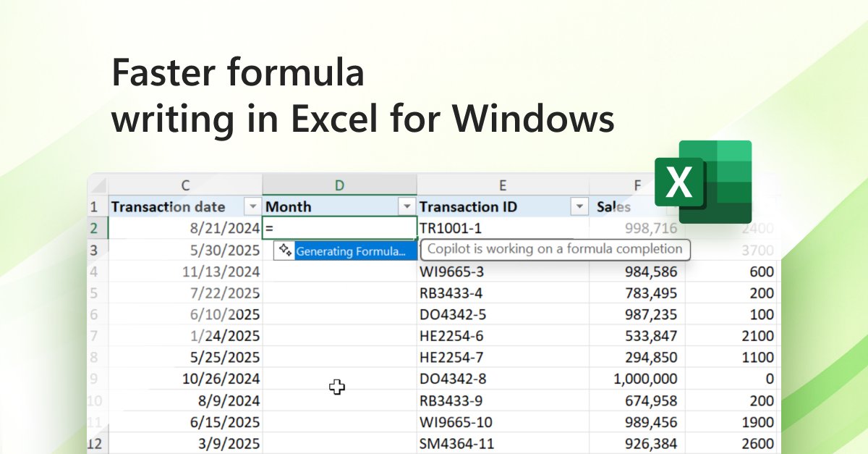Click cell RB3433-4
The width and height of the screenshot is (868, 454).
click(x=503, y=293)
